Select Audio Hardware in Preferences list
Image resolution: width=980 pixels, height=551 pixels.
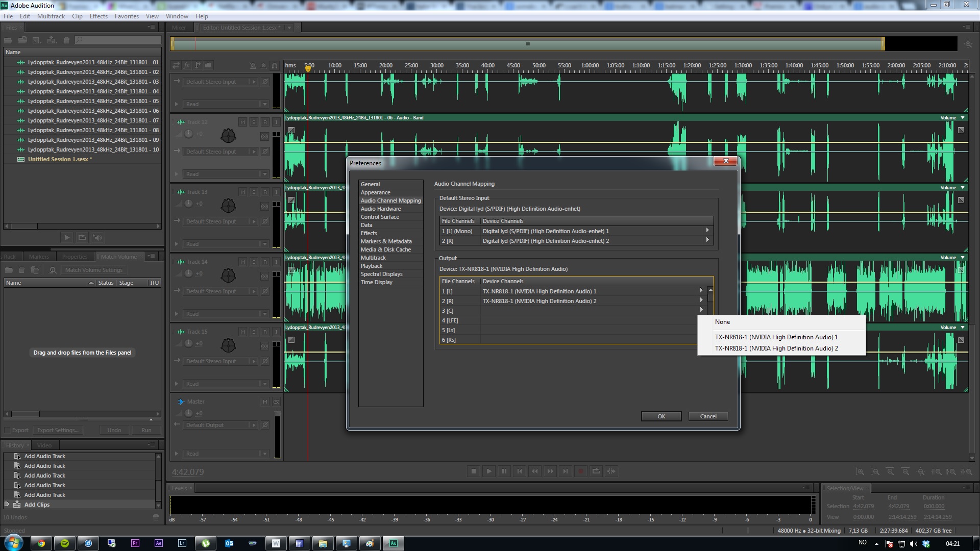pyautogui.click(x=381, y=209)
